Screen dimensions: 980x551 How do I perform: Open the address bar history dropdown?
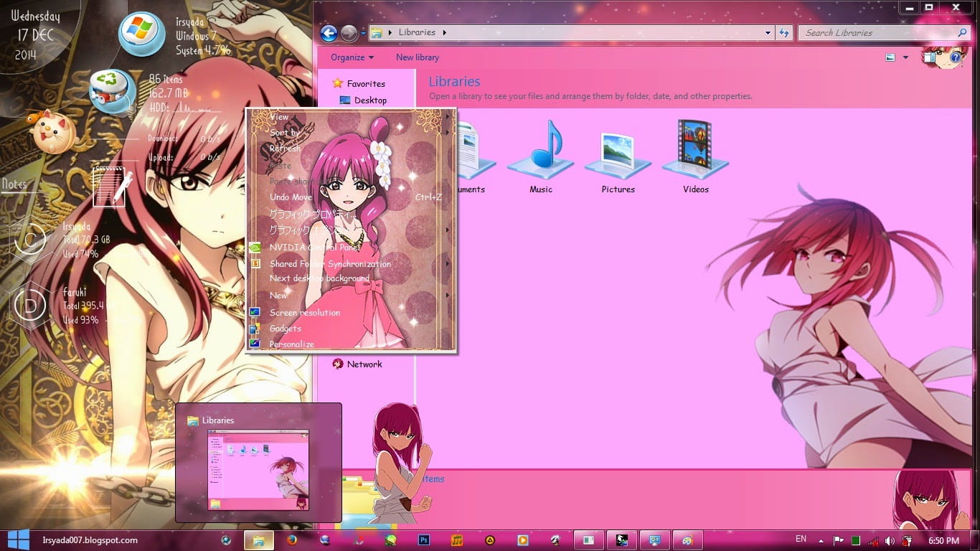(x=767, y=32)
